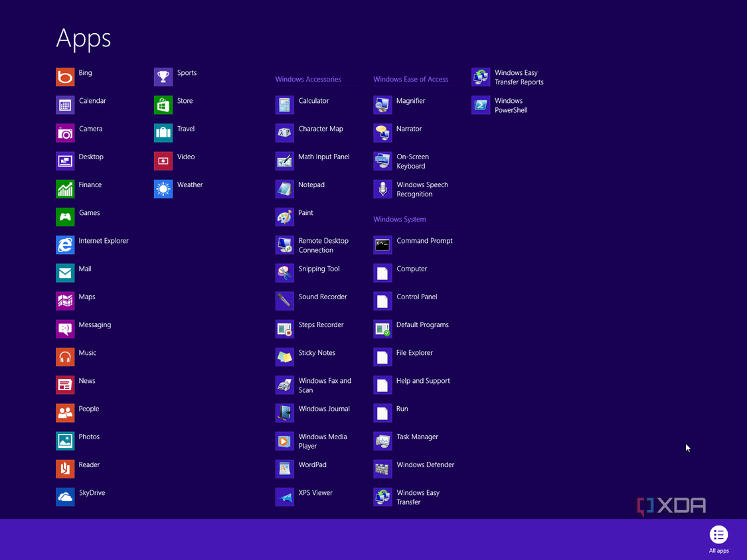Open the Weather sun icon
Viewport: 747px width, 560px height.
(163, 189)
